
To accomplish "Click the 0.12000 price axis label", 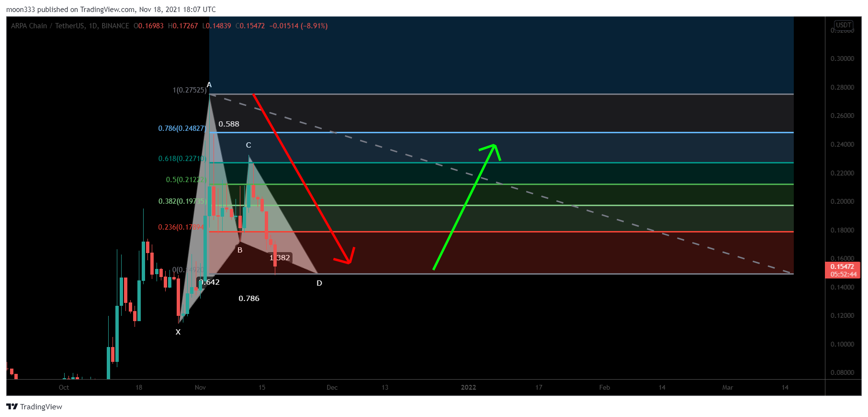I will 842,315.
